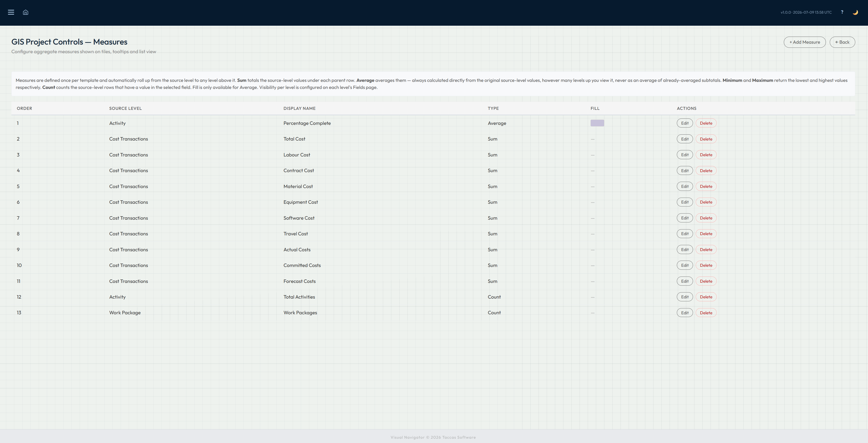Delete the Percentage Complete measure
Viewport: 868px width, 443px height.
(x=706, y=123)
